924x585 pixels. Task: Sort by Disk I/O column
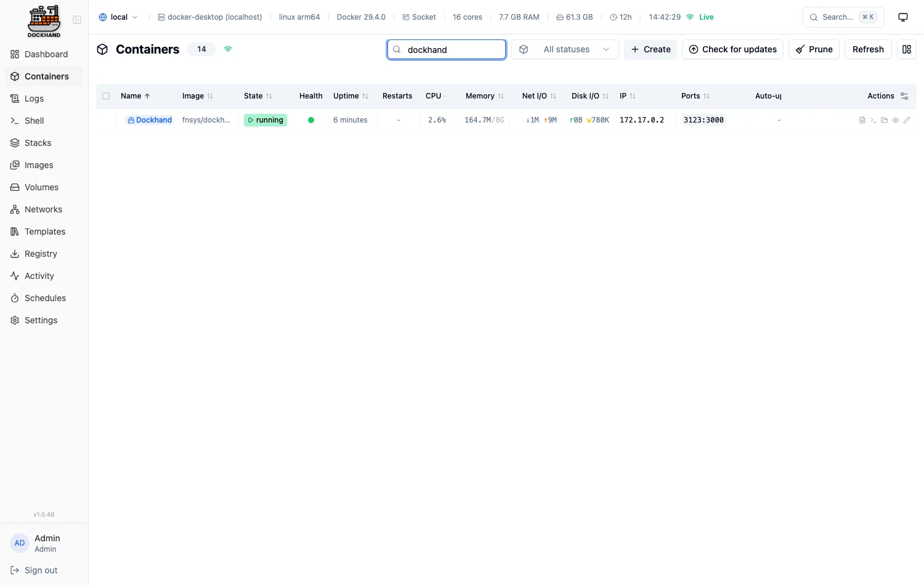click(x=590, y=96)
